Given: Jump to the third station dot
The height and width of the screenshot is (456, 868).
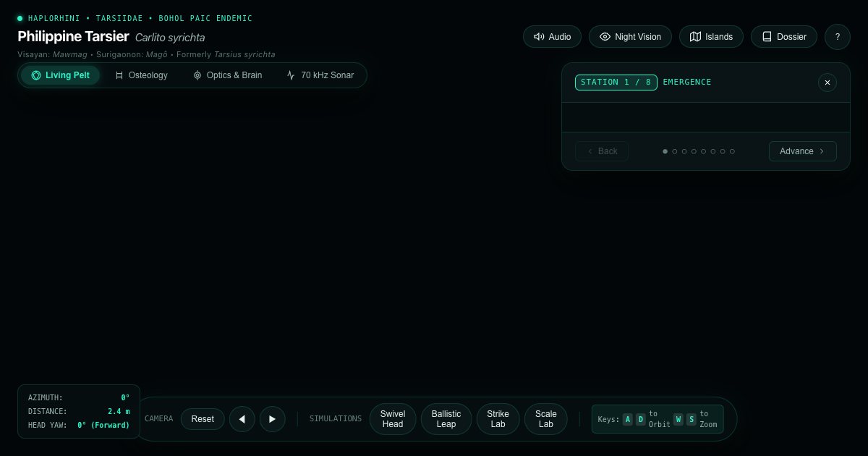Looking at the screenshot, I should pyautogui.click(x=684, y=151).
